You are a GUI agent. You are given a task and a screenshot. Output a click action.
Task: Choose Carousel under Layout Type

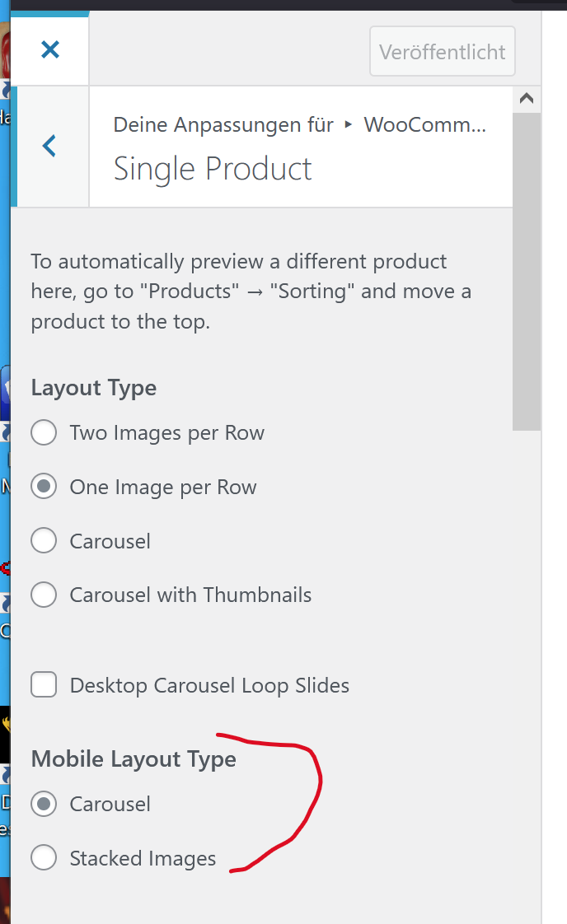pos(44,541)
